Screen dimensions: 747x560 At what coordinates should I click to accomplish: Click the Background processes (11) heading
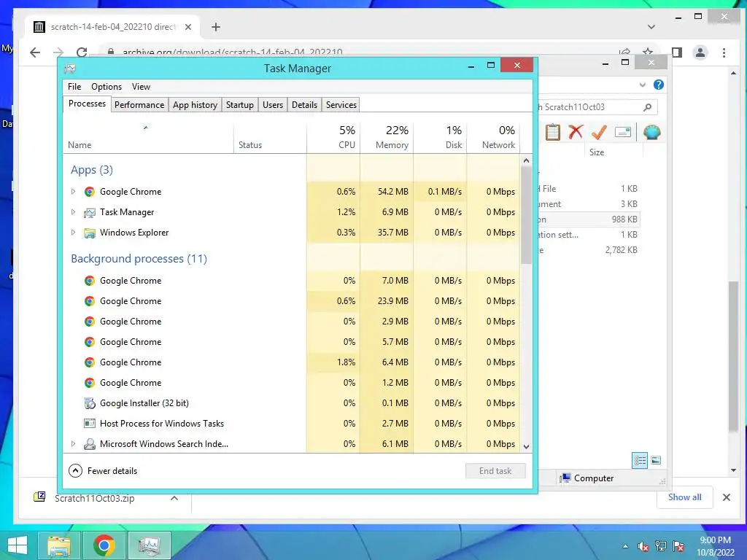click(x=139, y=259)
